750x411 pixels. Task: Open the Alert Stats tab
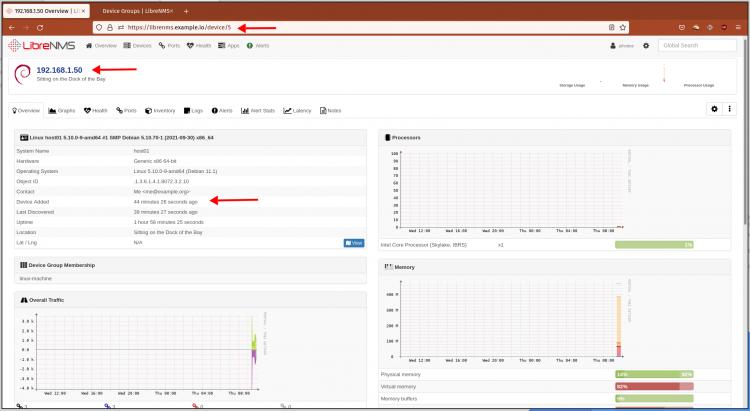click(258, 110)
